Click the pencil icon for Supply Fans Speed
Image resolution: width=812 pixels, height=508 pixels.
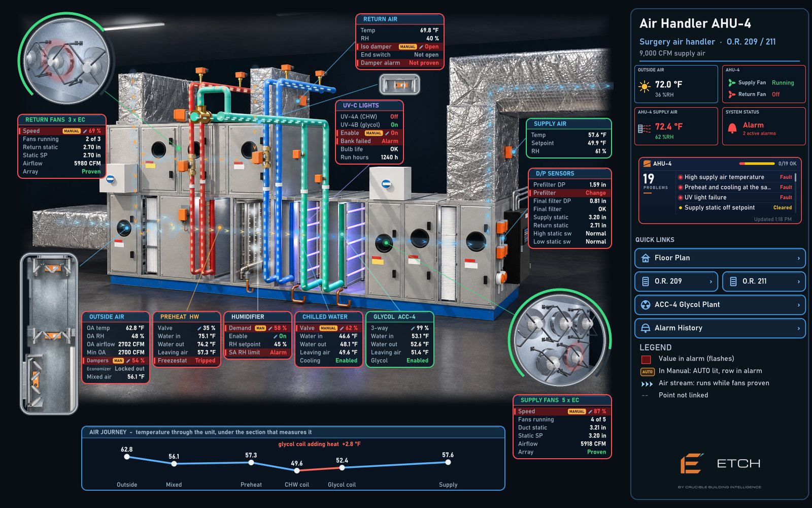tap(590, 411)
